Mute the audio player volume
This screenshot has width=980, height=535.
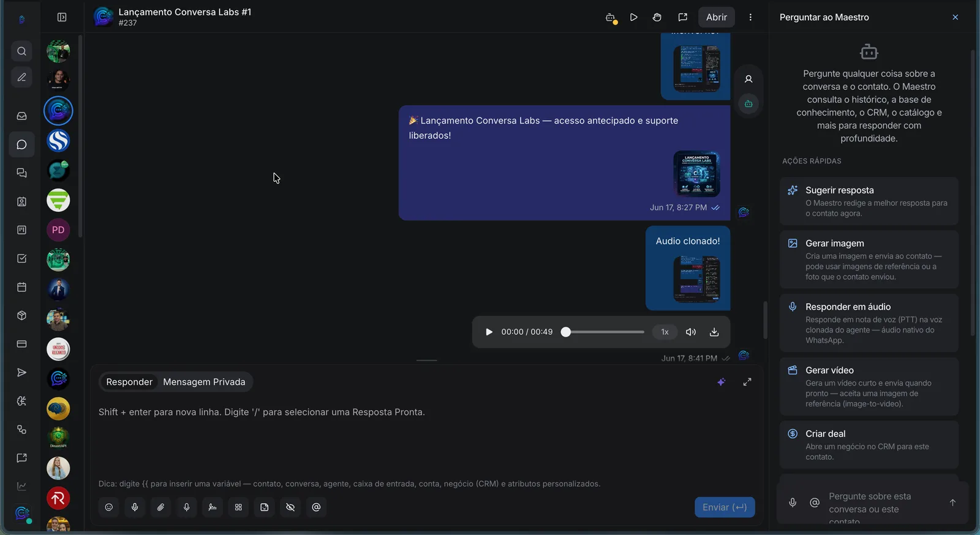click(x=691, y=332)
